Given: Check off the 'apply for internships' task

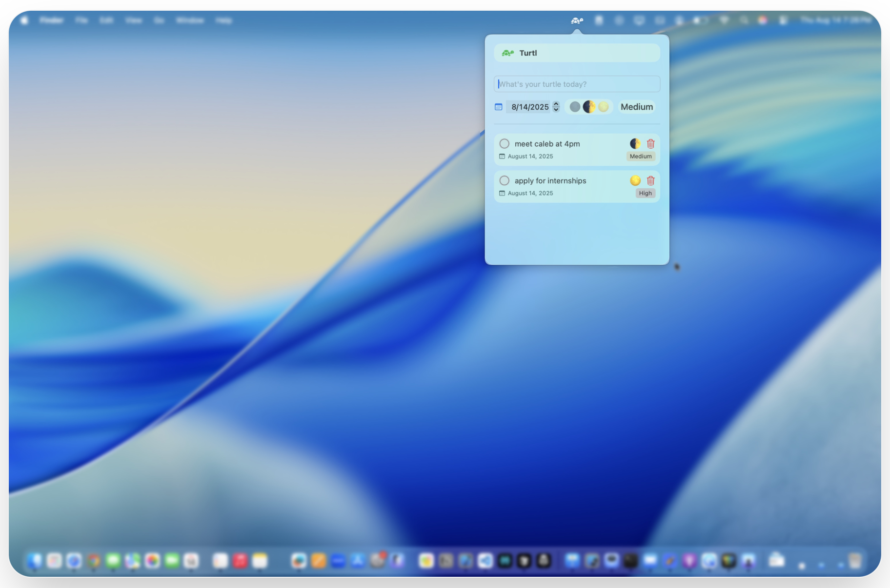Looking at the screenshot, I should point(505,181).
